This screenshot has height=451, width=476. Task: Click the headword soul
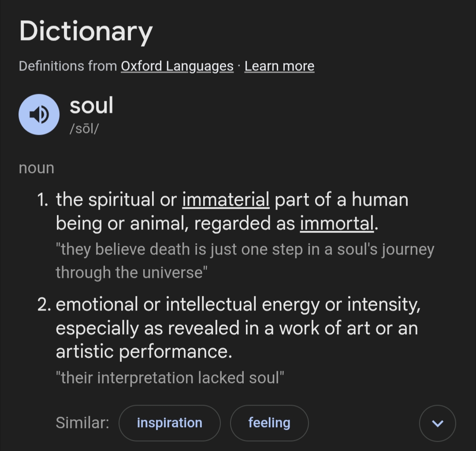91,105
